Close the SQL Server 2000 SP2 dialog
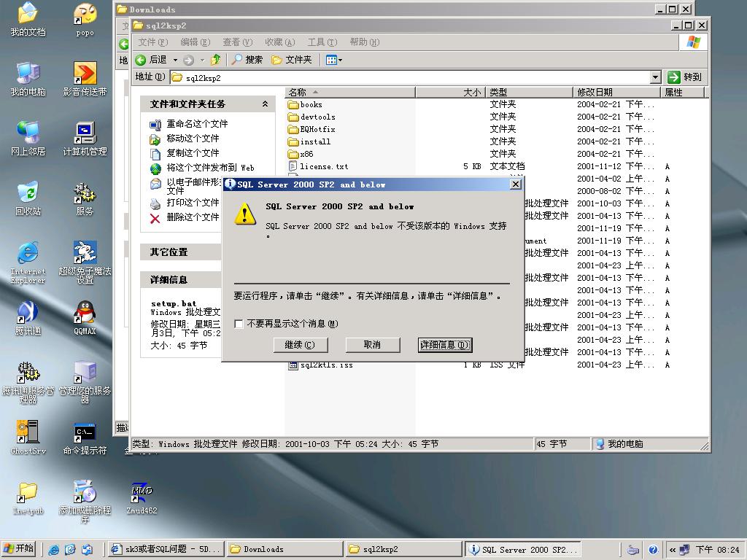 tap(516, 184)
